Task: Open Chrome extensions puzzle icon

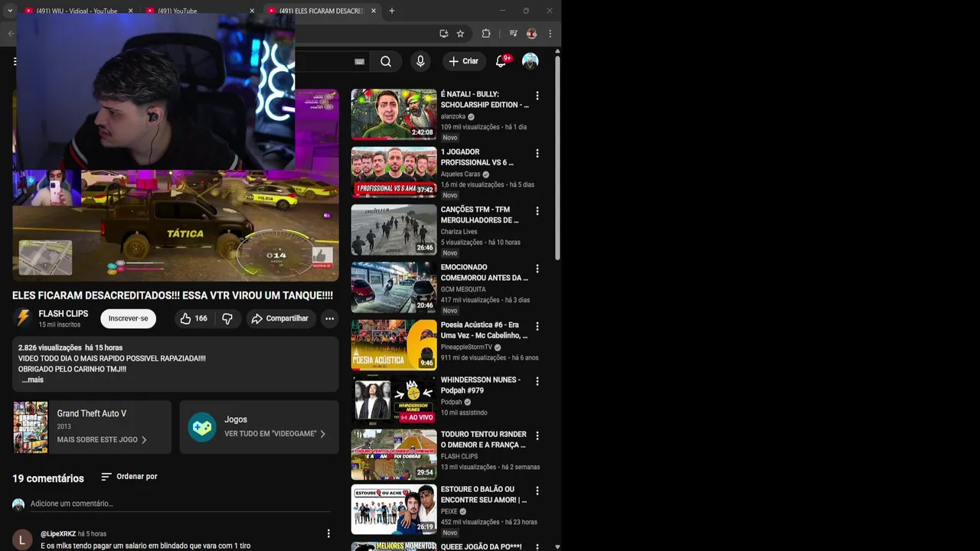Action: [x=485, y=34]
